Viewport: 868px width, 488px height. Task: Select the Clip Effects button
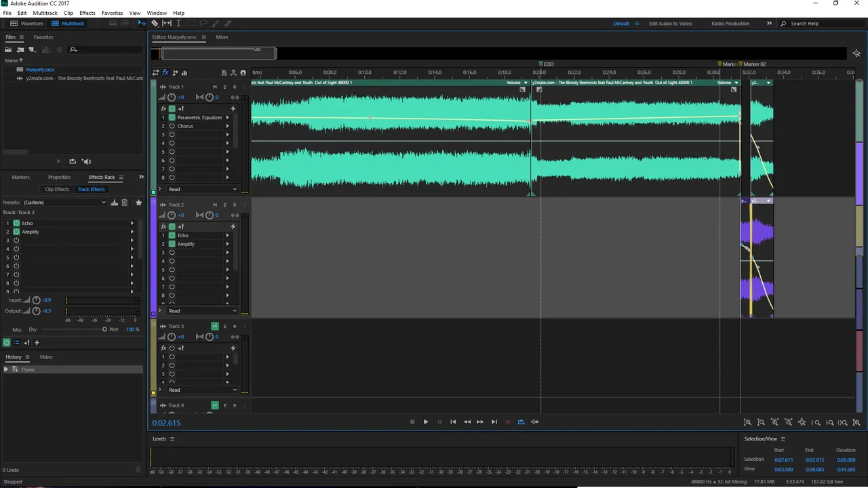[57, 189]
